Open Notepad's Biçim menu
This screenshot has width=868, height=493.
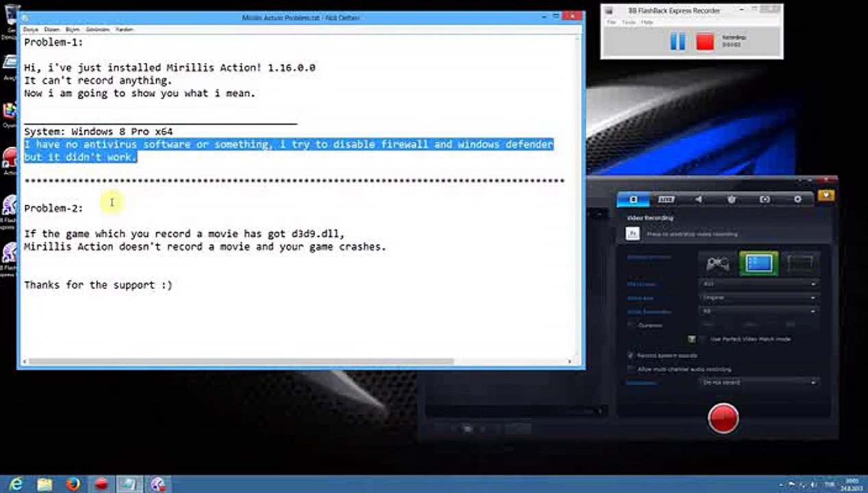coord(73,30)
